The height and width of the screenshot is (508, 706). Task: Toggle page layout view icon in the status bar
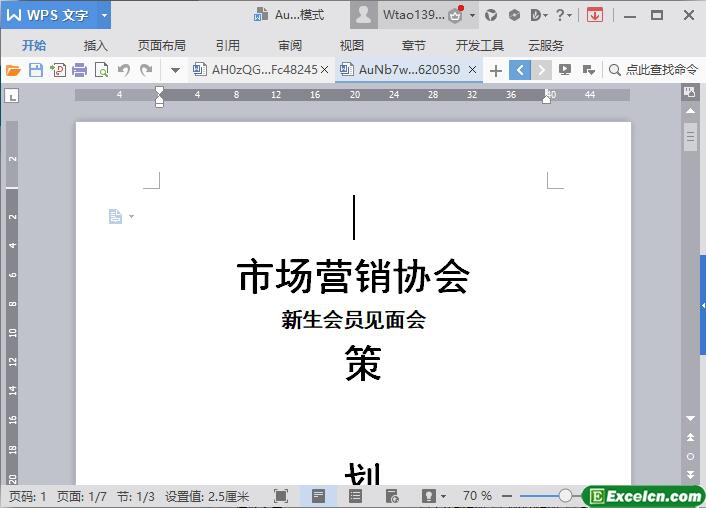(x=318, y=496)
